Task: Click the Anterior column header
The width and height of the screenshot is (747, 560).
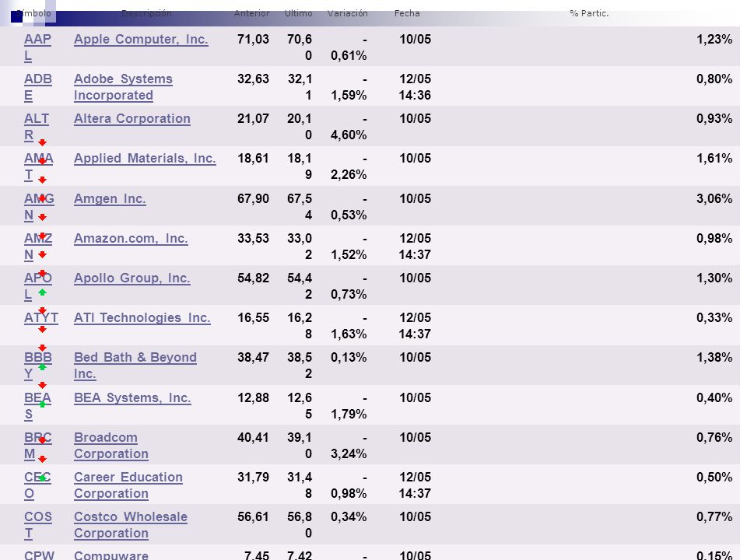Action: 251,13
